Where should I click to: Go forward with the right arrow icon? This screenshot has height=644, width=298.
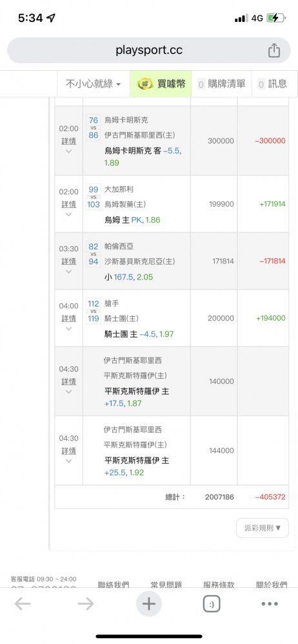[x=86, y=604]
